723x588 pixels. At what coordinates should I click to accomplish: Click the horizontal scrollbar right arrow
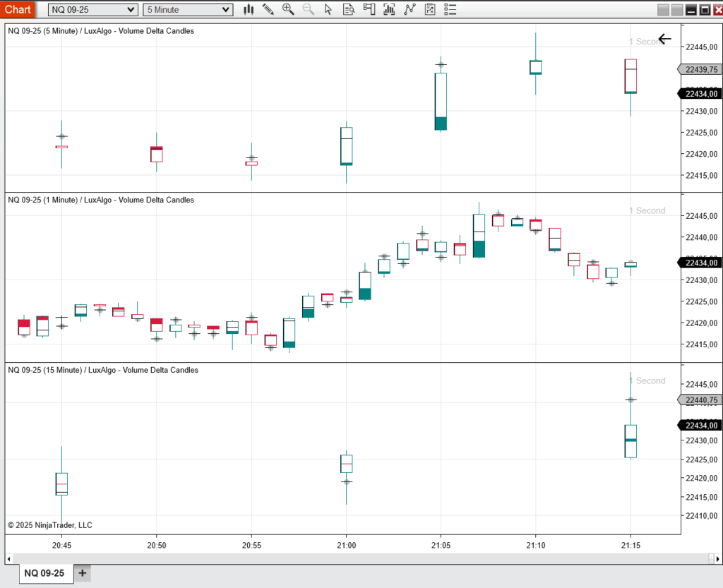click(718, 559)
